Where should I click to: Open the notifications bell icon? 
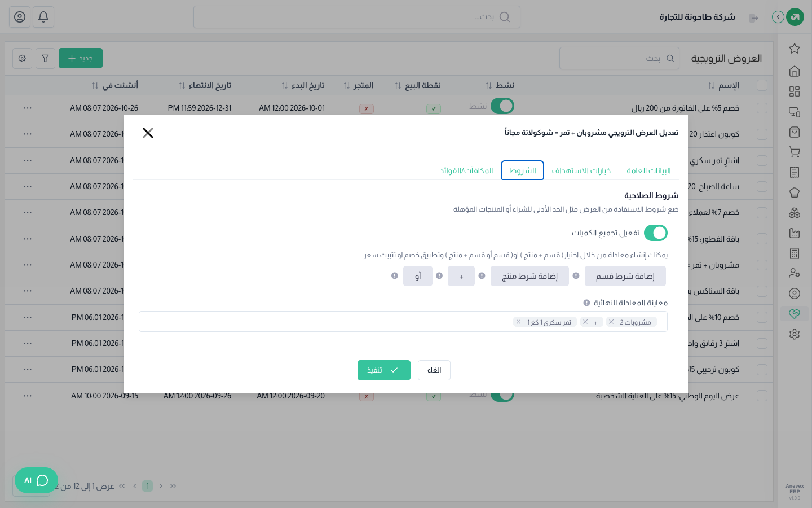pyautogui.click(x=43, y=17)
